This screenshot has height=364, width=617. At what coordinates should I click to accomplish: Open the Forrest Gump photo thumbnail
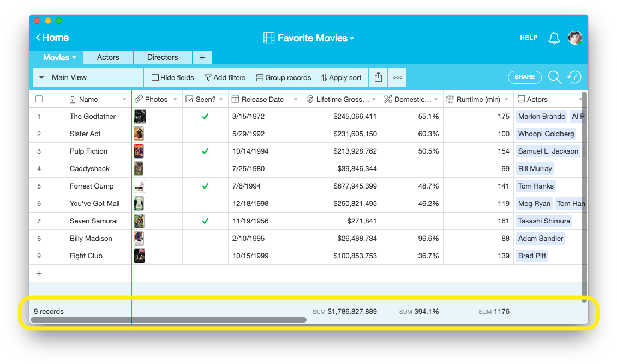(x=139, y=186)
